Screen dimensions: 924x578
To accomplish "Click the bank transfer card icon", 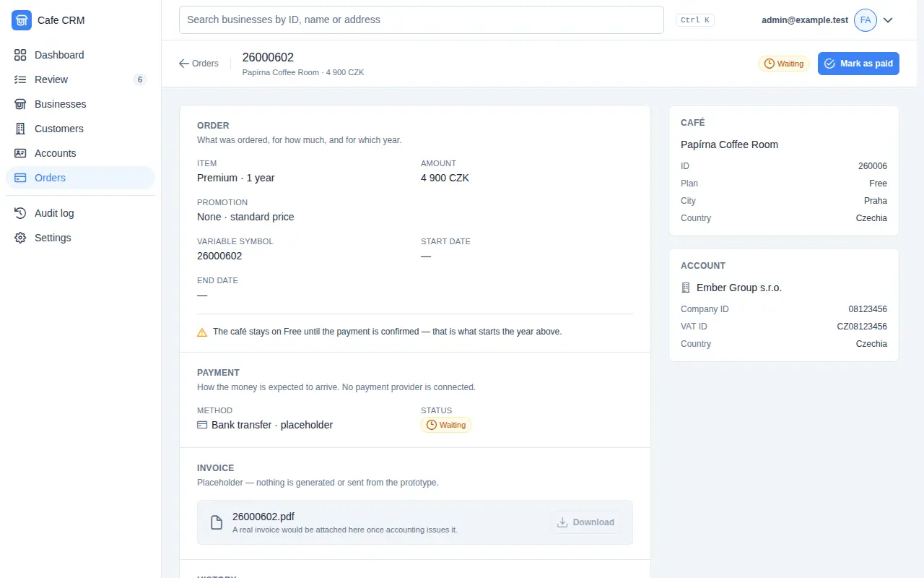I will [202, 425].
